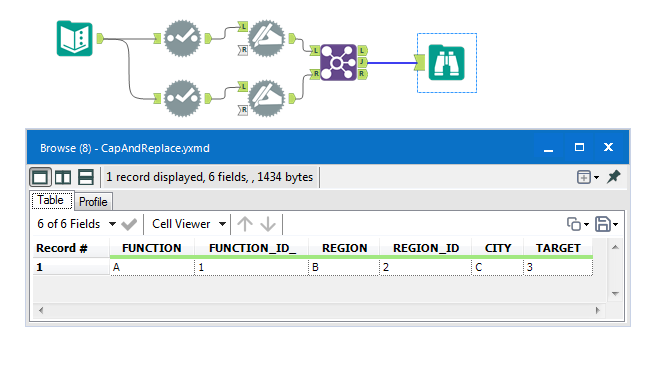Click the REGION_ID column header

[x=426, y=248]
